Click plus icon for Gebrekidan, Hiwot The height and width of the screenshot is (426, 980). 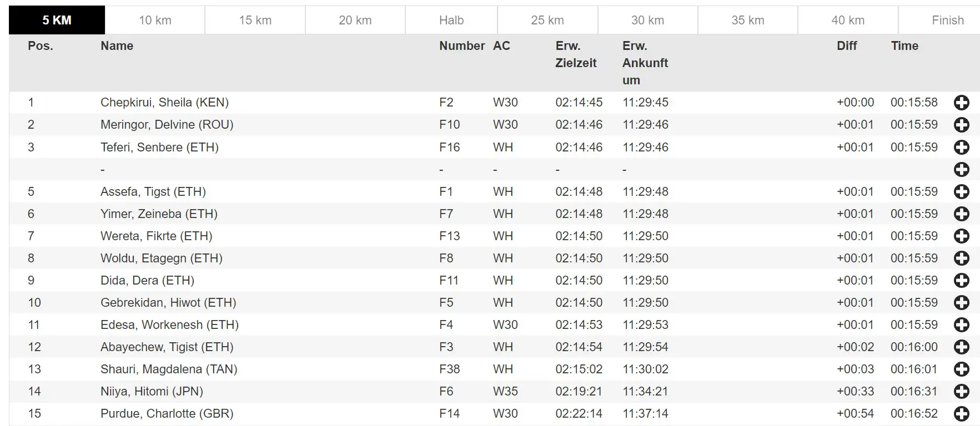pos(961,302)
